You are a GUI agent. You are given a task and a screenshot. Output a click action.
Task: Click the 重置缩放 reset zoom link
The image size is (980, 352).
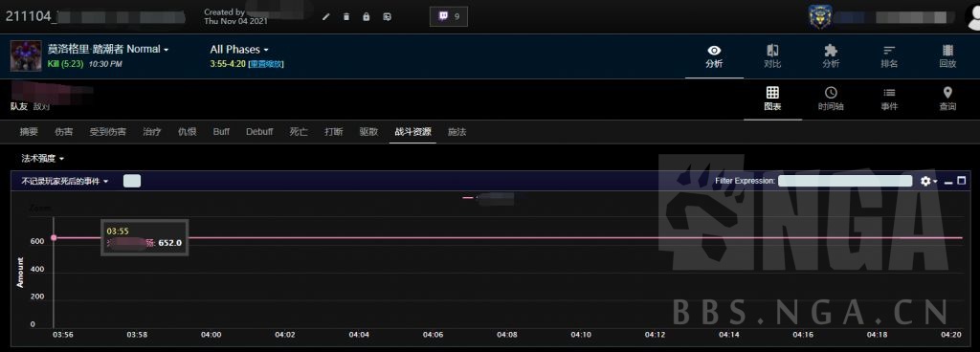(266, 64)
